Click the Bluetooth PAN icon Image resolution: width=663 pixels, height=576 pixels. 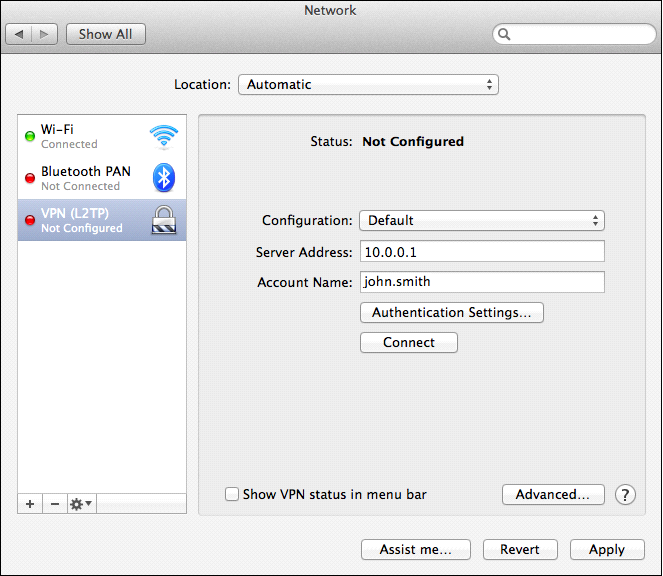[164, 178]
